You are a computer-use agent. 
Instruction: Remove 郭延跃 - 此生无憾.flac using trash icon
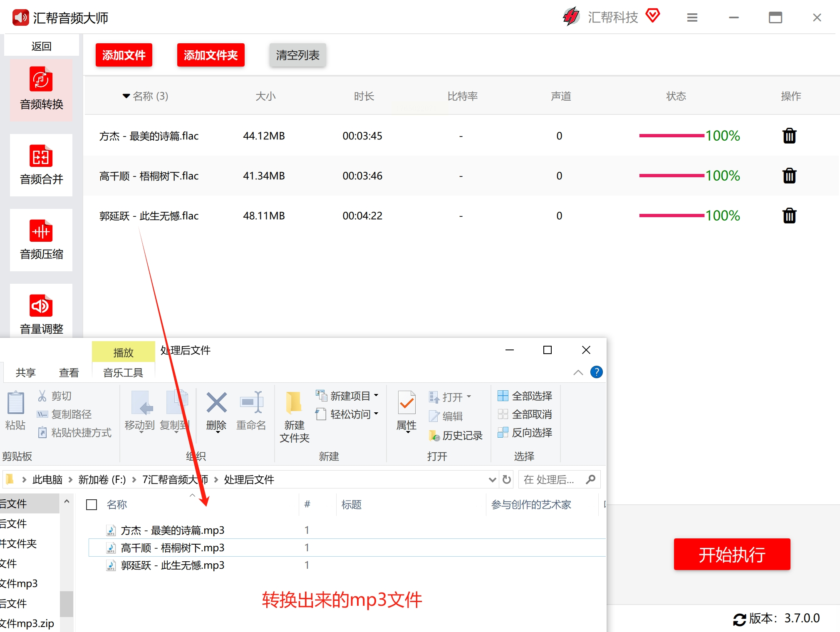[x=789, y=216]
